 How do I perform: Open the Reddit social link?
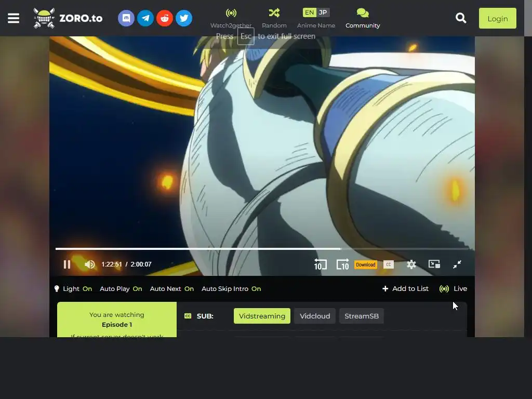[x=165, y=18]
